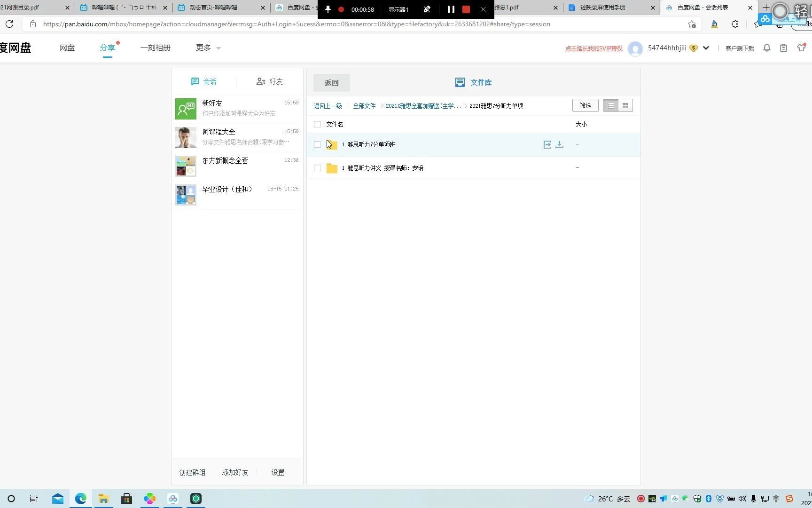
Task: Check the 雅思听力7分单项班 folder checkbox
Action: click(x=317, y=144)
